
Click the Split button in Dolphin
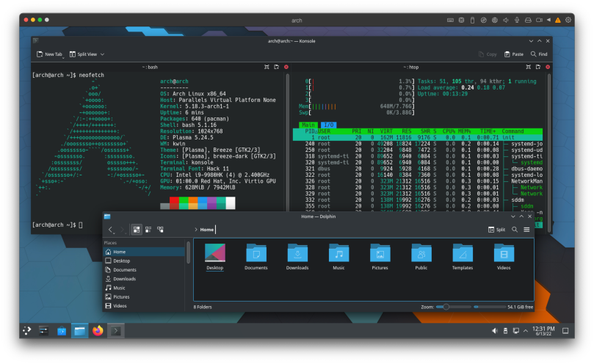click(496, 230)
